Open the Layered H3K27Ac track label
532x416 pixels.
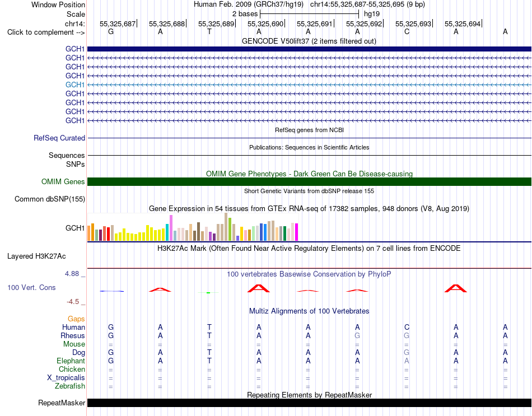click(x=36, y=256)
